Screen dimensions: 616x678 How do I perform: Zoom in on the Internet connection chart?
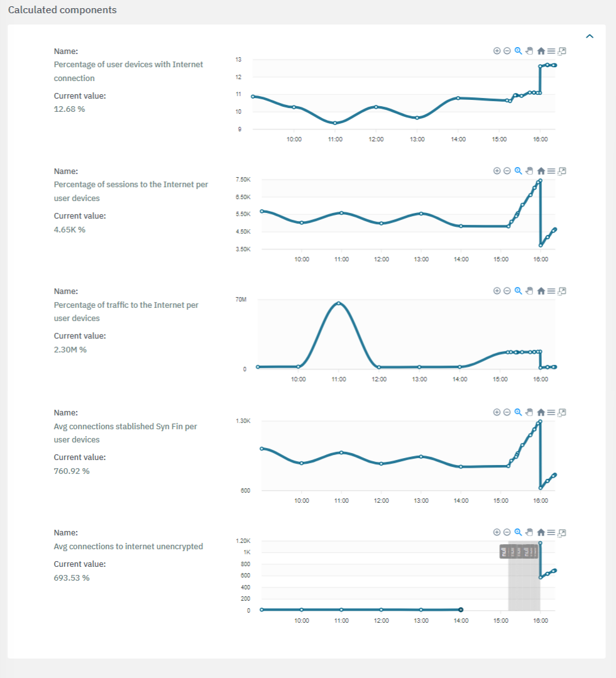497,51
